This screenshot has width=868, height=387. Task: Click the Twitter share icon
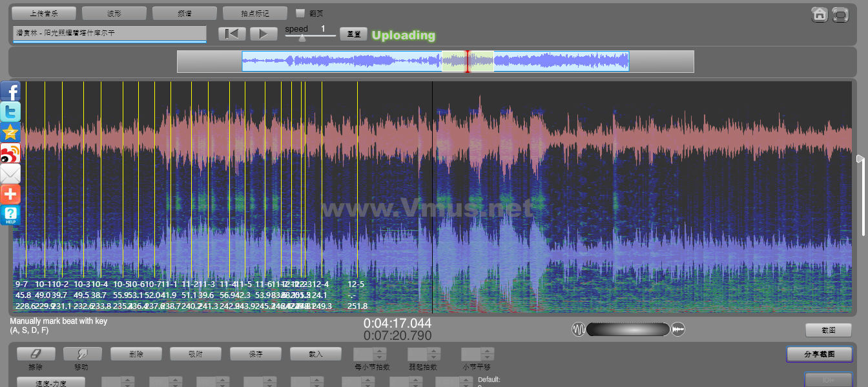(x=10, y=112)
